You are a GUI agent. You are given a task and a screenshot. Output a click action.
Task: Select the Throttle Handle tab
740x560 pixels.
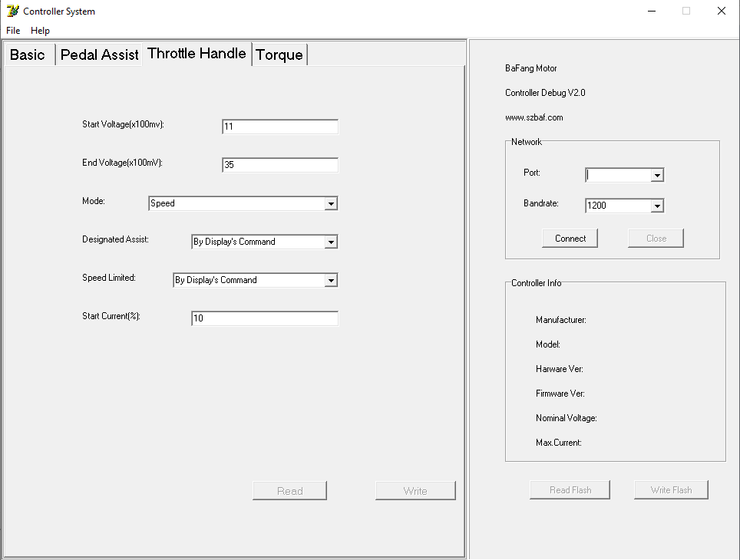click(197, 54)
